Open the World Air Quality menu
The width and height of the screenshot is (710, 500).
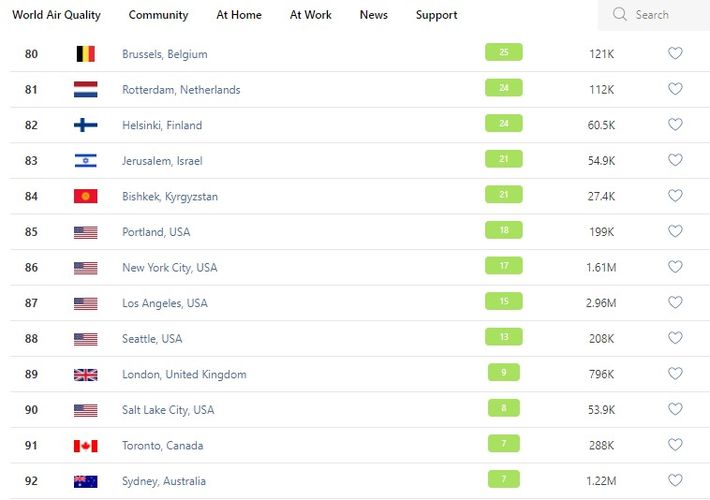tap(56, 15)
